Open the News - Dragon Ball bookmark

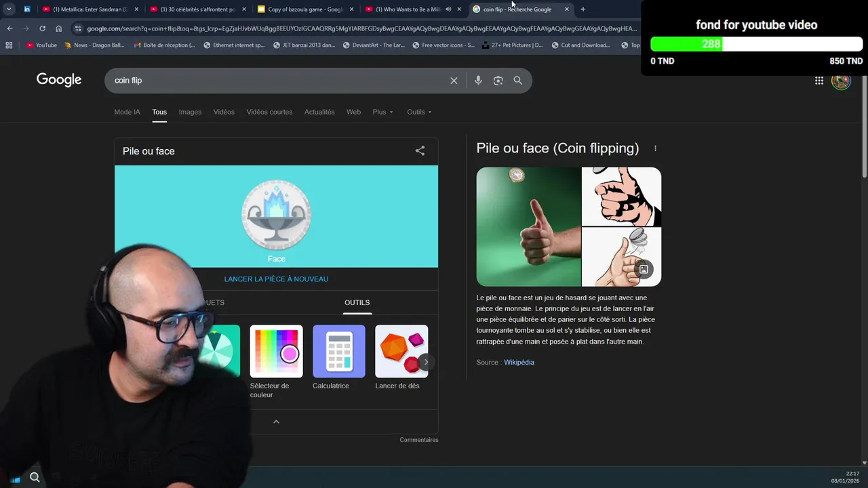coord(95,45)
